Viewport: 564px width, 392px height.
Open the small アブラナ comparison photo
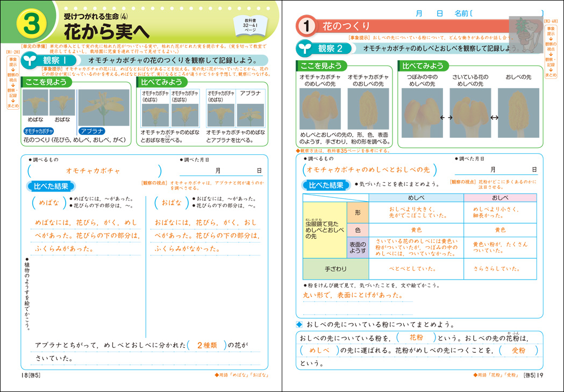pos(251,115)
